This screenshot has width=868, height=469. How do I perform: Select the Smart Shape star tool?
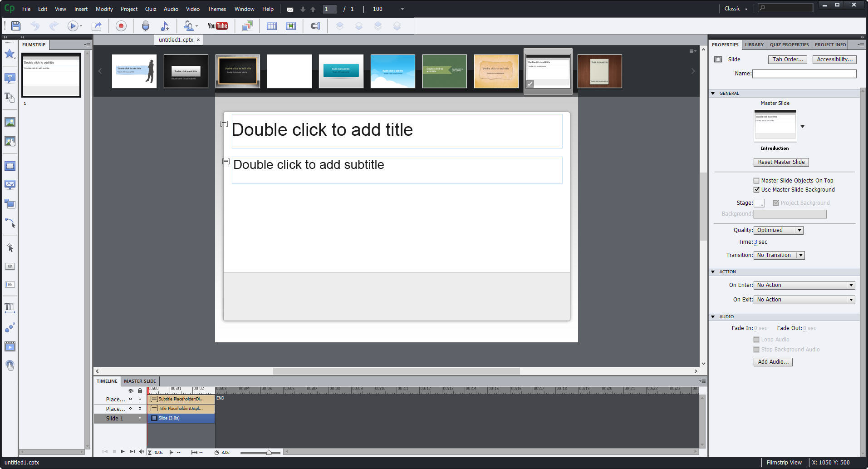10,54
